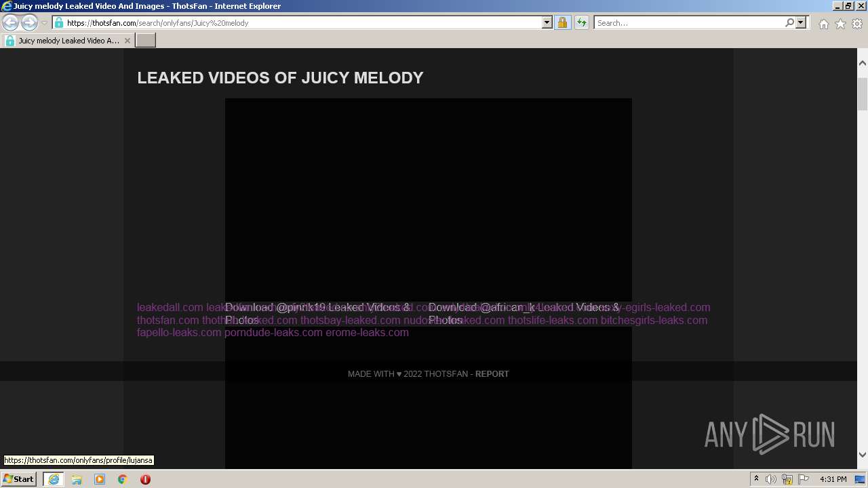This screenshot has width=868, height=488.
Task: Open the Action Center flag icon
Action: [x=804, y=479]
